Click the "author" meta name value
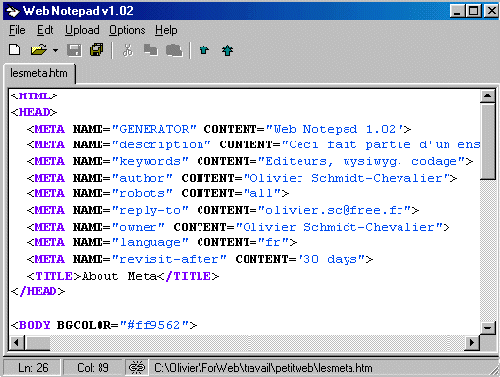The image size is (500, 377). coord(142,178)
